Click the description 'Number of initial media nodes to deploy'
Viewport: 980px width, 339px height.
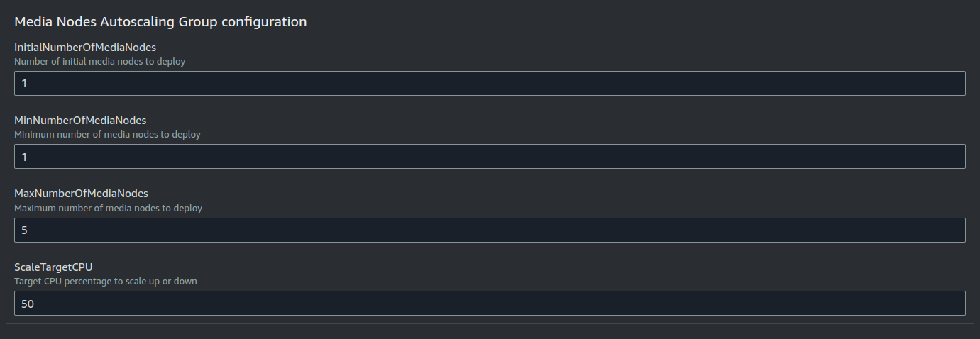click(x=99, y=62)
